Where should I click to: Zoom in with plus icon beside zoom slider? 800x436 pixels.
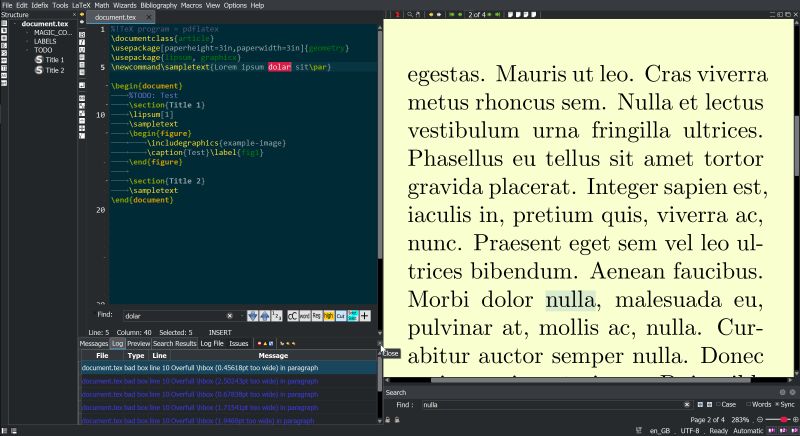[795, 420]
